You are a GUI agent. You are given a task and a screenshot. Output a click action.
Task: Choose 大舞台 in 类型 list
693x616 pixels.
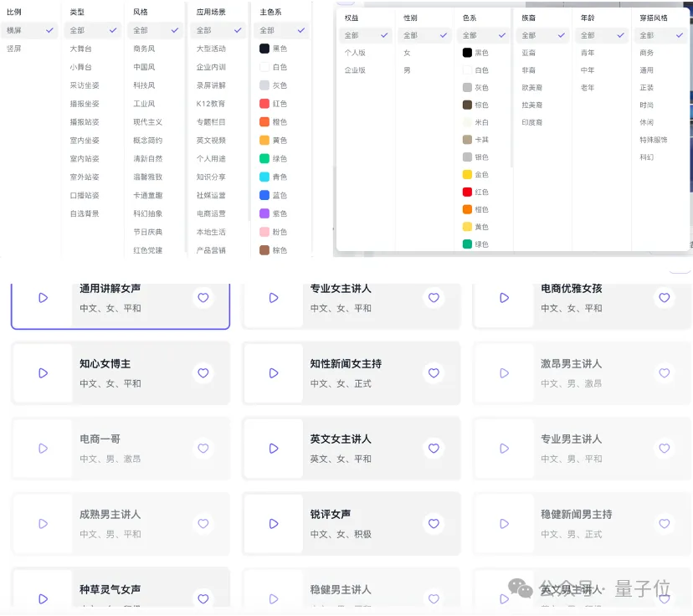(x=81, y=49)
